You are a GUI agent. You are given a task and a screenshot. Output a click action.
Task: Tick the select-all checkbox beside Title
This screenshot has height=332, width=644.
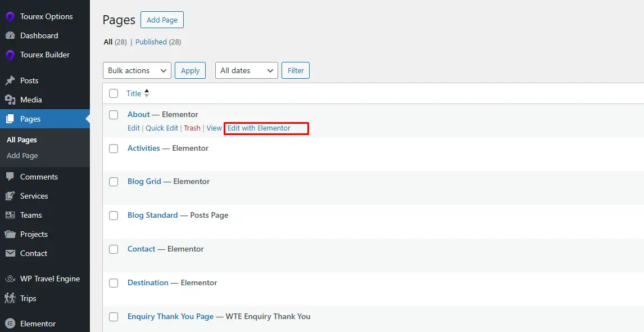[x=114, y=94]
